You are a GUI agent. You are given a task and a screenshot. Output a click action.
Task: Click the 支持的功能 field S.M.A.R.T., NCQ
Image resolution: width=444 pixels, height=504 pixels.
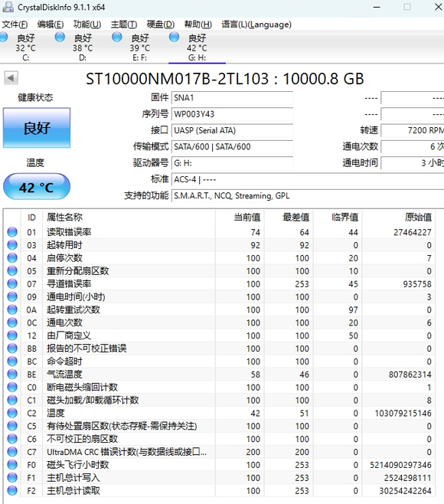pyautogui.click(x=308, y=196)
